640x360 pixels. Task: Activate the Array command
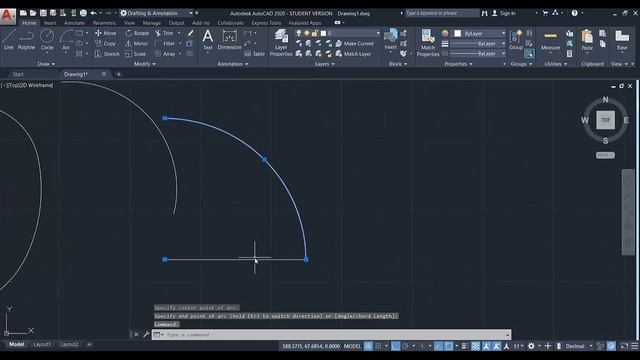pyautogui.click(x=165, y=54)
